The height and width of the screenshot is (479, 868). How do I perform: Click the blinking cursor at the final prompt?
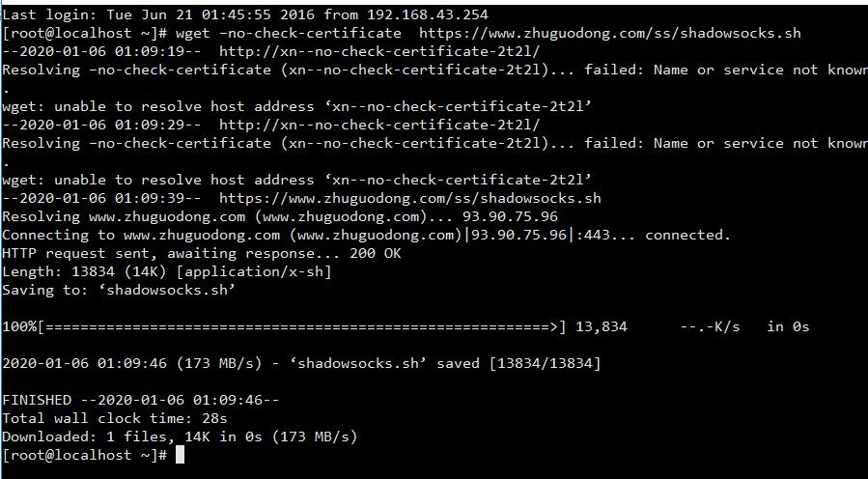tap(180, 455)
